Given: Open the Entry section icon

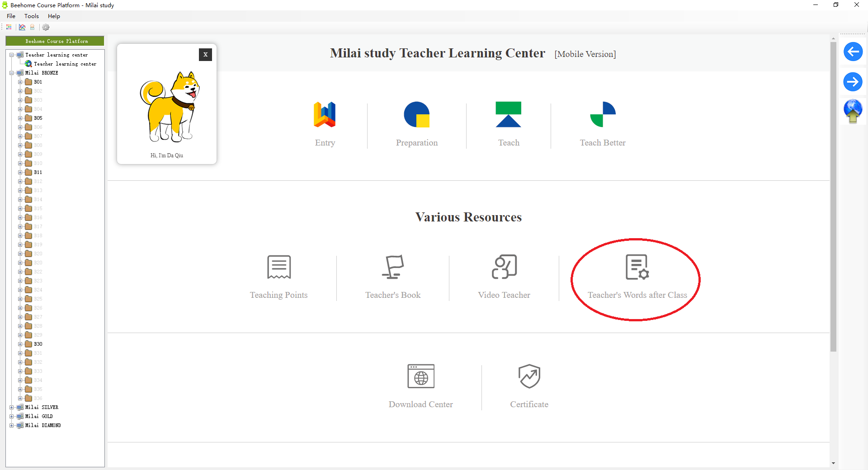Looking at the screenshot, I should click(325, 115).
